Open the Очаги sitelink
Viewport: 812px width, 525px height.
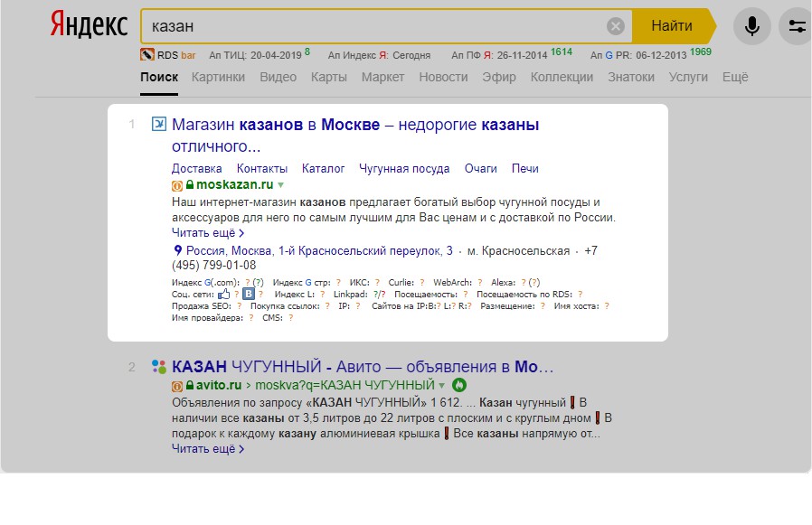click(480, 168)
